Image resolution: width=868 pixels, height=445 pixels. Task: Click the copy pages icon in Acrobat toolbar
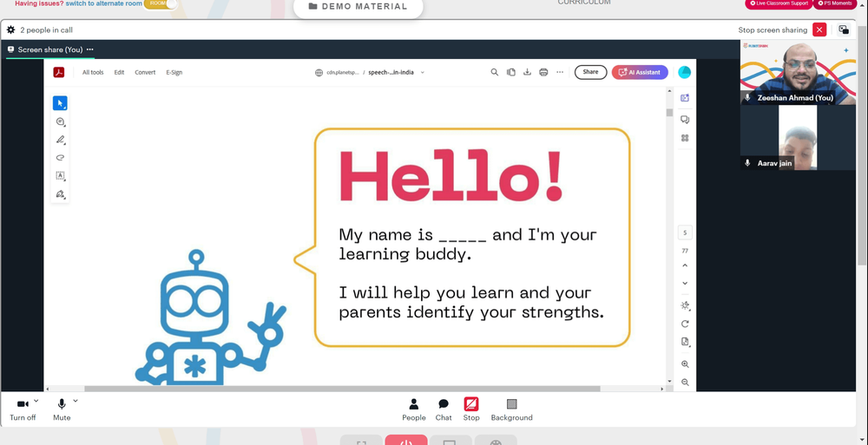click(511, 72)
